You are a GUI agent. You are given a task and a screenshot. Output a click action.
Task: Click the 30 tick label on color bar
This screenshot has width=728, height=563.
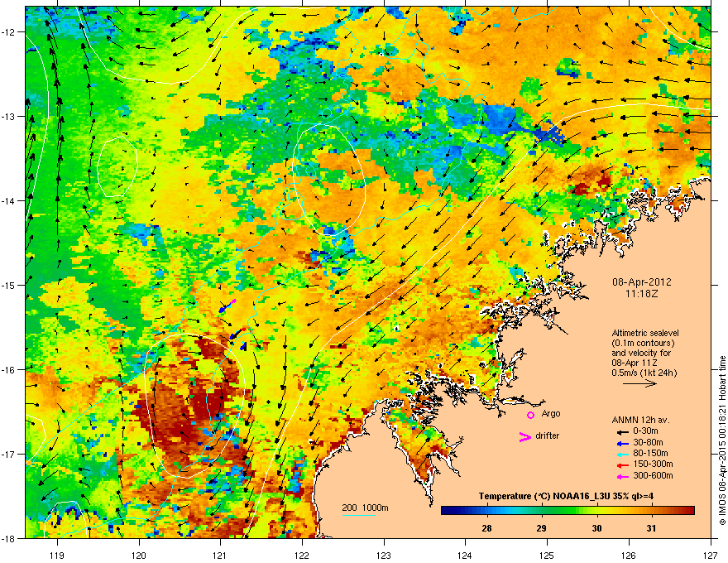click(596, 528)
